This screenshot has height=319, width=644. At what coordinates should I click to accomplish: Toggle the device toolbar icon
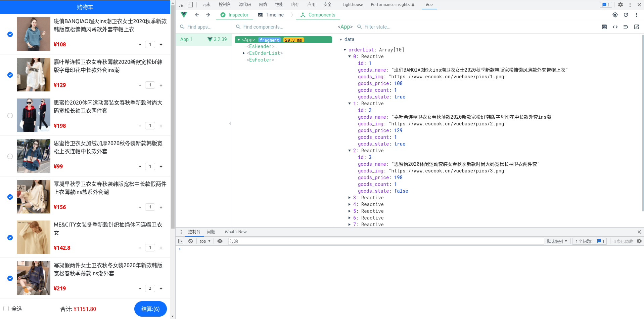click(x=190, y=5)
